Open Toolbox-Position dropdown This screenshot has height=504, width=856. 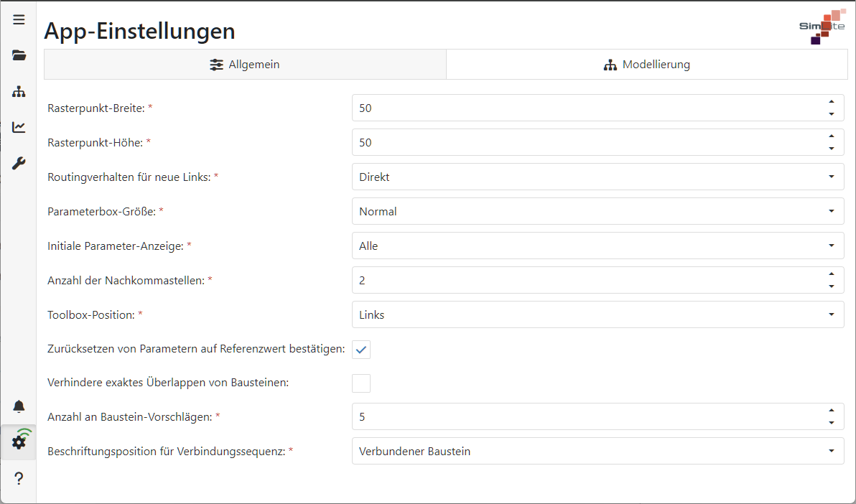(x=597, y=314)
